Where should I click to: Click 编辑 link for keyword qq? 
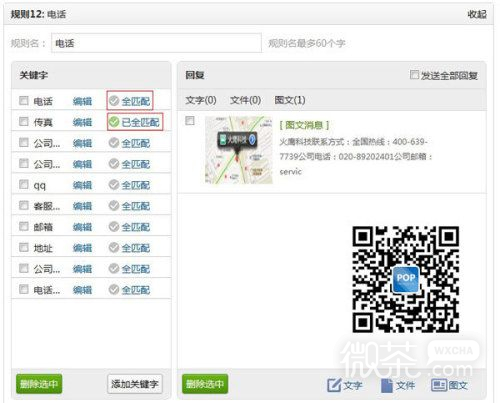tap(82, 185)
